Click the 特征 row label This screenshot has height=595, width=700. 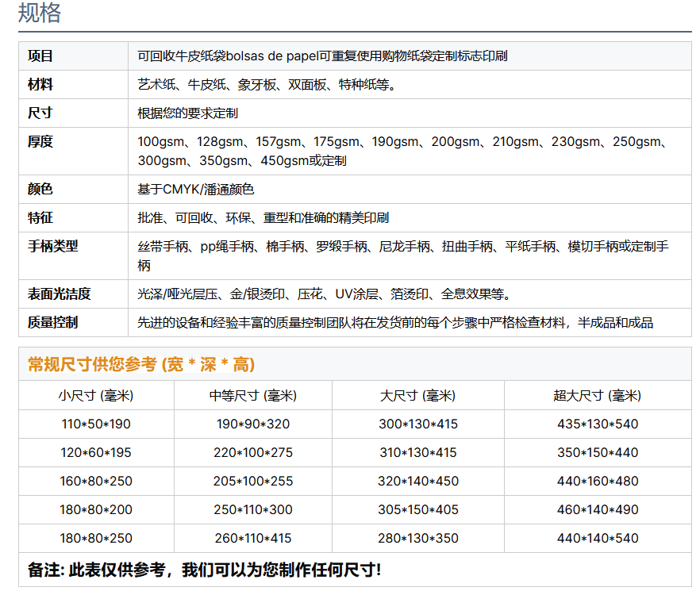tap(40, 217)
